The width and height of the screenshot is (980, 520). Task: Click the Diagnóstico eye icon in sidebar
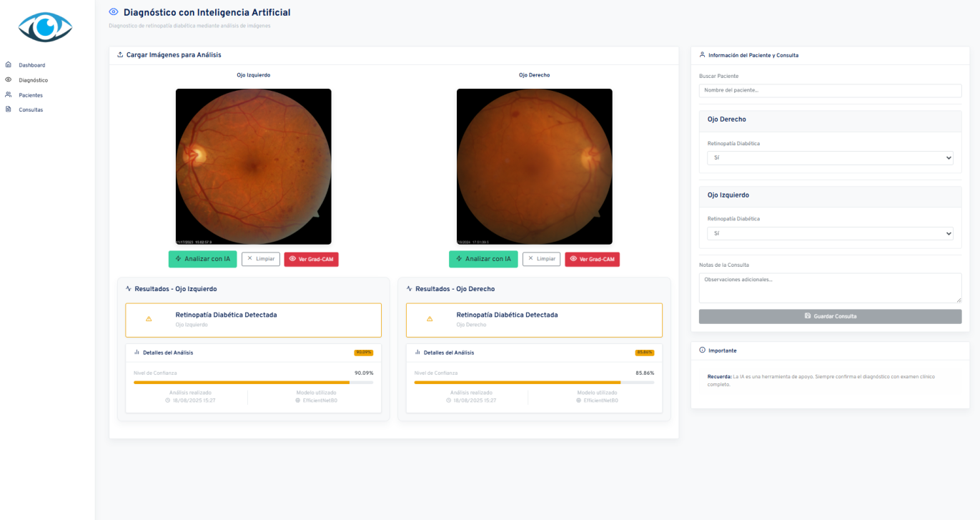tap(9, 80)
